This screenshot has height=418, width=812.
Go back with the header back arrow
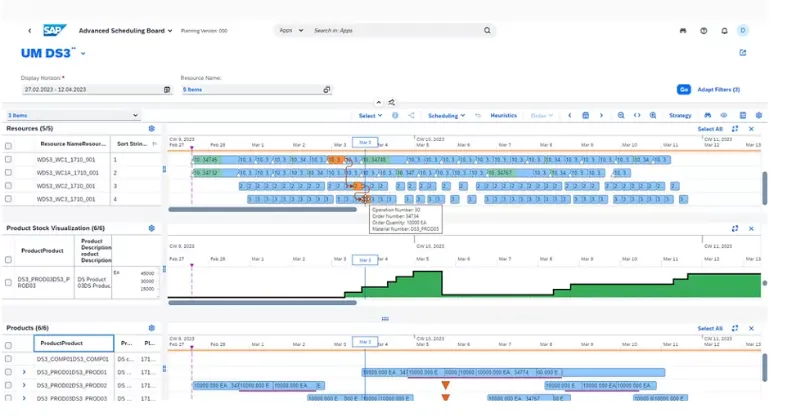point(30,31)
